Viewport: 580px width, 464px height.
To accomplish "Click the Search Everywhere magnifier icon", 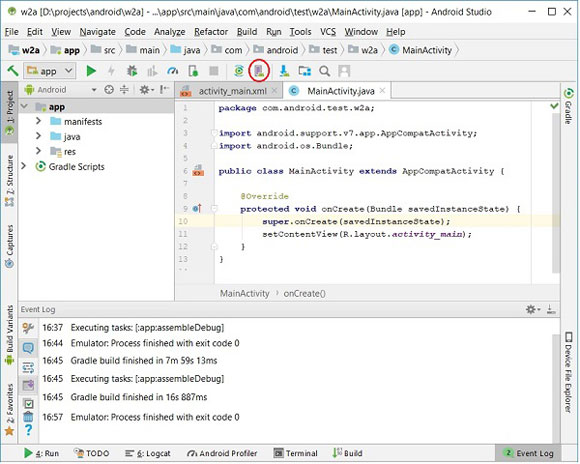I will pos(324,71).
